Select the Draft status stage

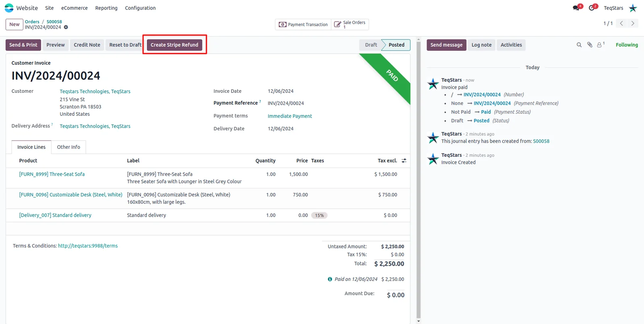(371, 45)
